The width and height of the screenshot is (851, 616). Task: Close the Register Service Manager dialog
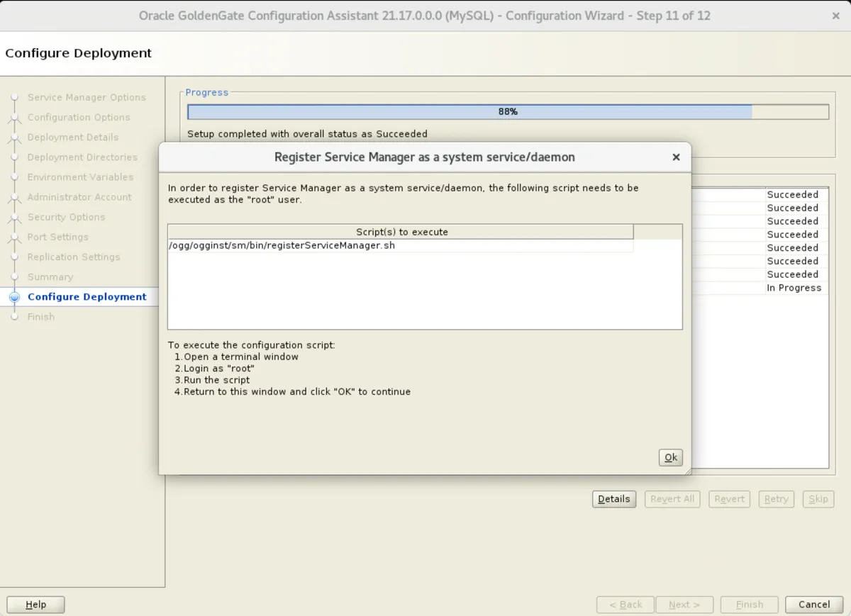[676, 157]
